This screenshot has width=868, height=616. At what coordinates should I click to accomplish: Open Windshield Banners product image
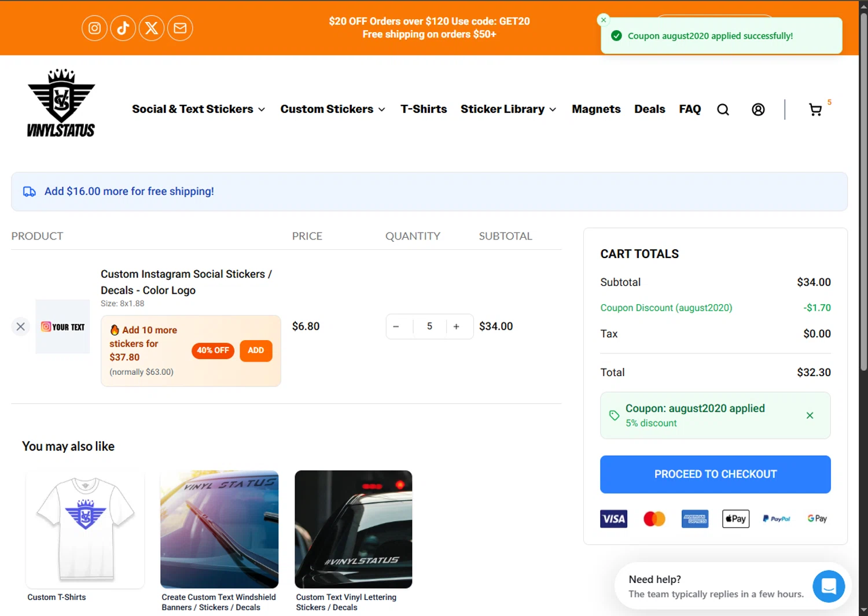(219, 529)
